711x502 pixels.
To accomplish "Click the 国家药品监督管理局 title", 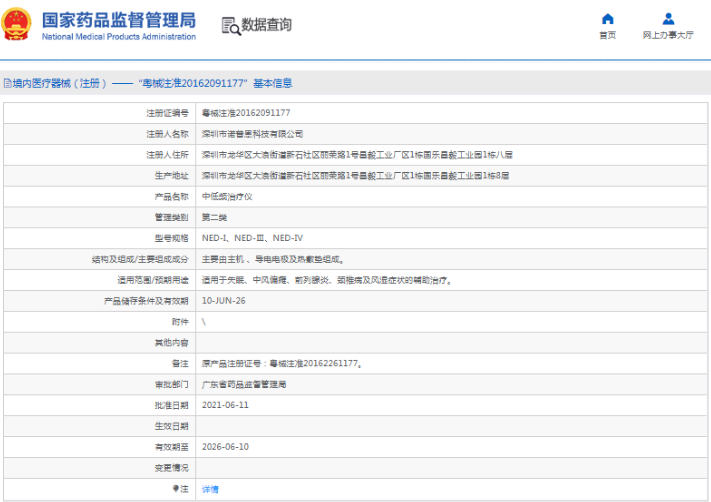I will tap(119, 20).
